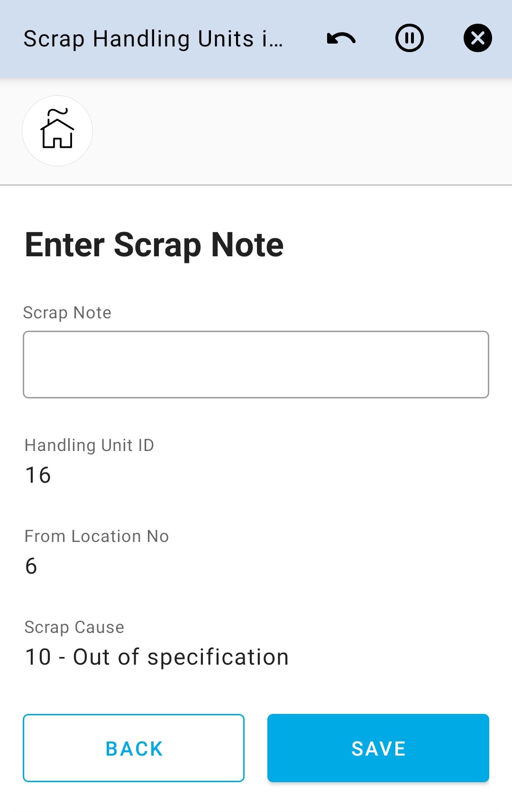
Task: Select the Scrap Cause label
Action: pyautogui.click(x=74, y=627)
